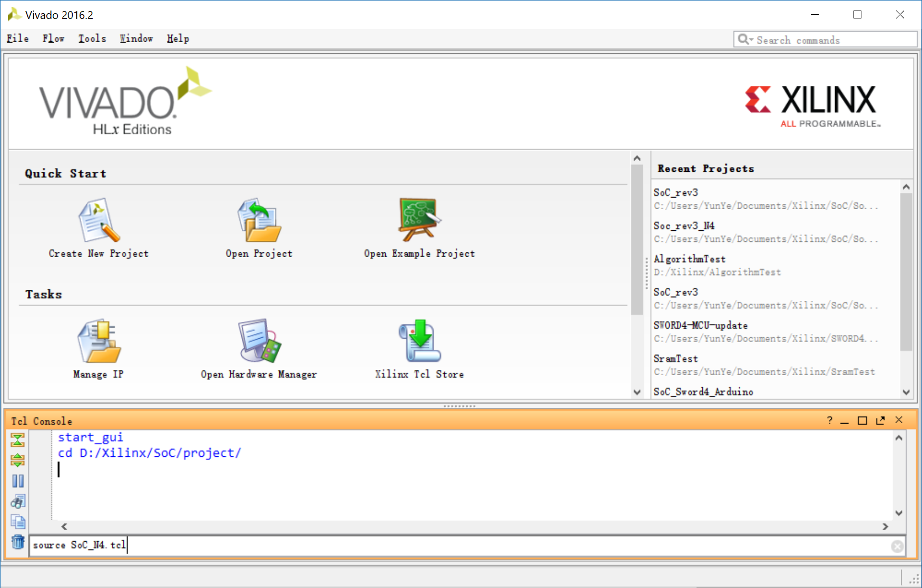Clear Tcl Console with trash icon
Viewport: 922px width, 588px height.
[18, 542]
